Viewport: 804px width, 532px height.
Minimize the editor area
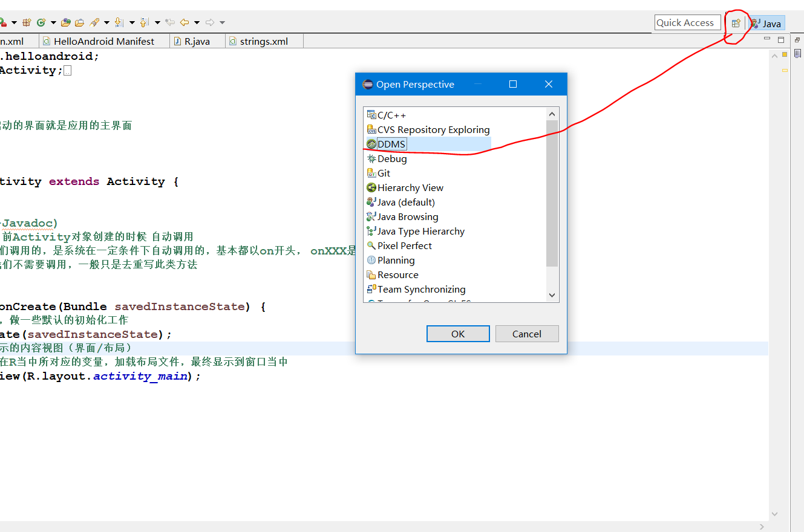tap(767, 40)
